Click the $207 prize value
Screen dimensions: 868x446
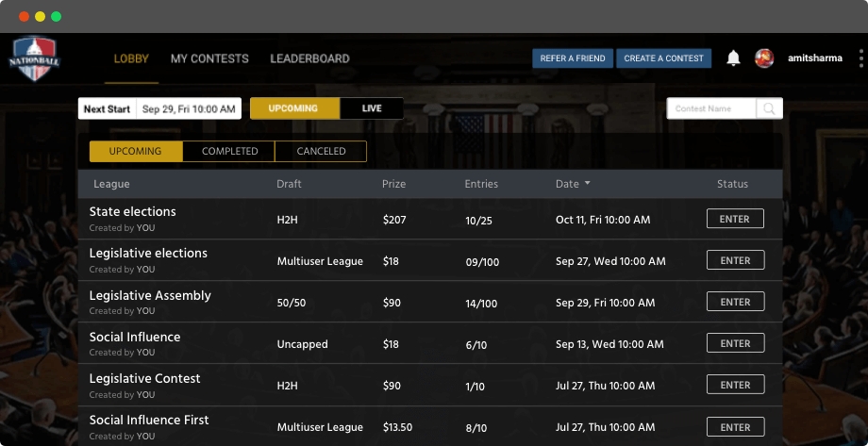point(394,220)
